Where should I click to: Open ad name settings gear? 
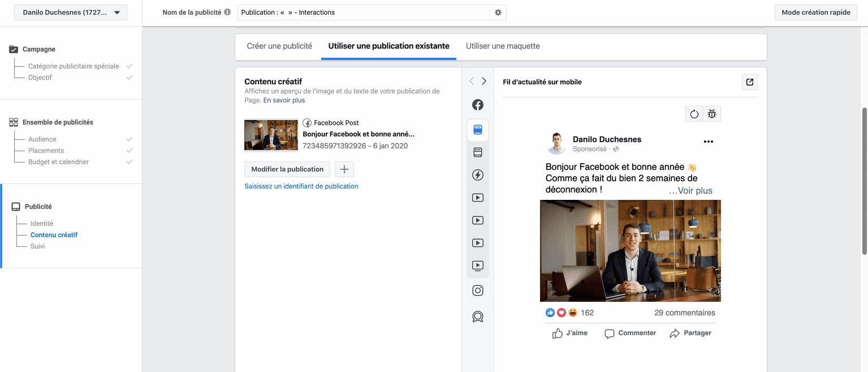[x=498, y=12]
